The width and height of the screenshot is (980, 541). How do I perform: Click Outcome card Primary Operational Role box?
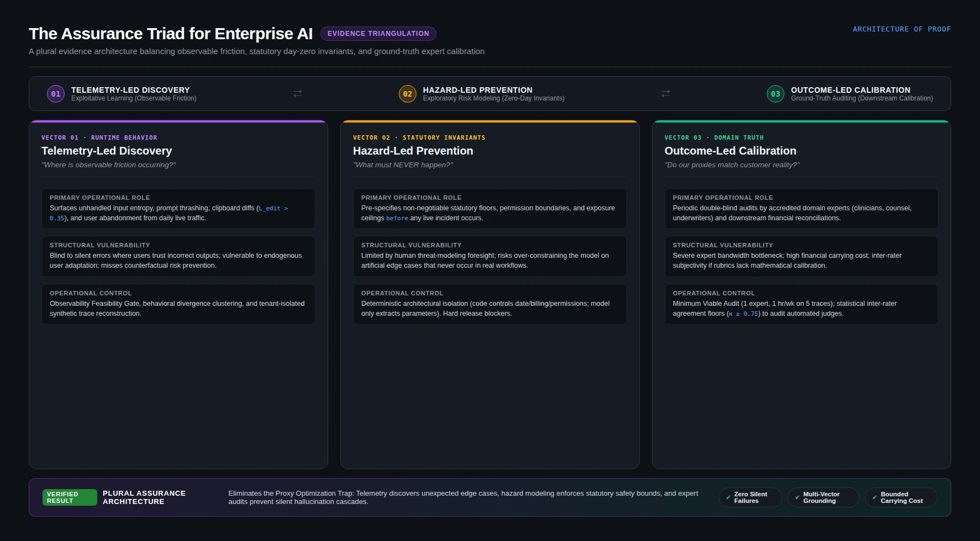[x=802, y=209]
